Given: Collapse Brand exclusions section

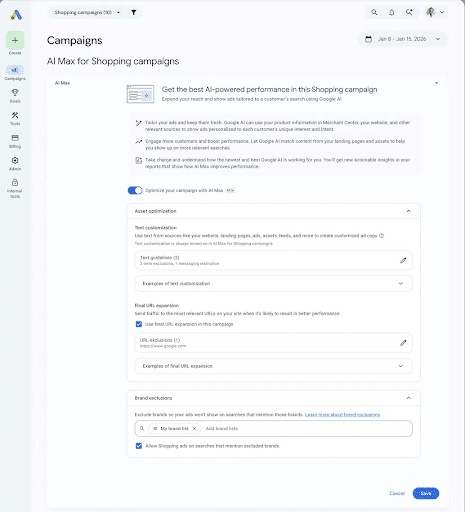Looking at the screenshot, I should [409, 398].
